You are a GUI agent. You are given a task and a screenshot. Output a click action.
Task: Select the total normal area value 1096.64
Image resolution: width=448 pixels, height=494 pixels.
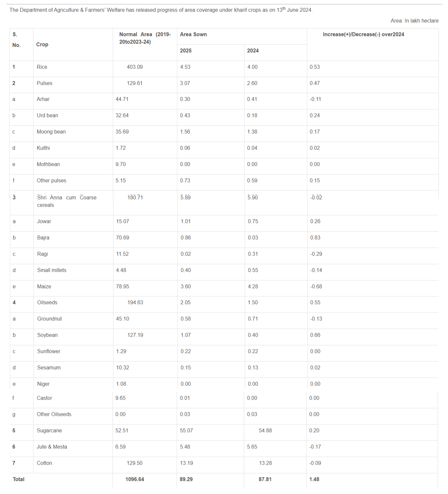point(135,479)
